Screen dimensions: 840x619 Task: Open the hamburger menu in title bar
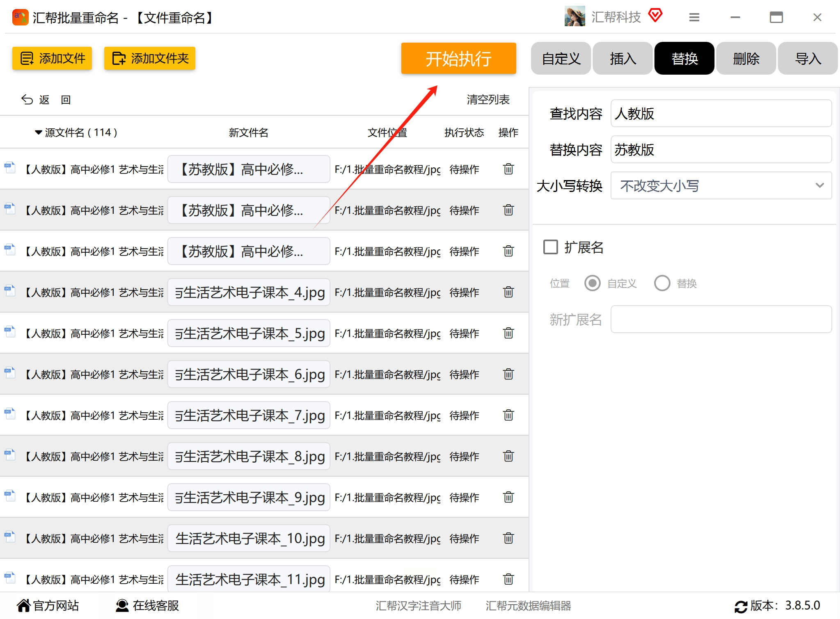click(x=694, y=17)
